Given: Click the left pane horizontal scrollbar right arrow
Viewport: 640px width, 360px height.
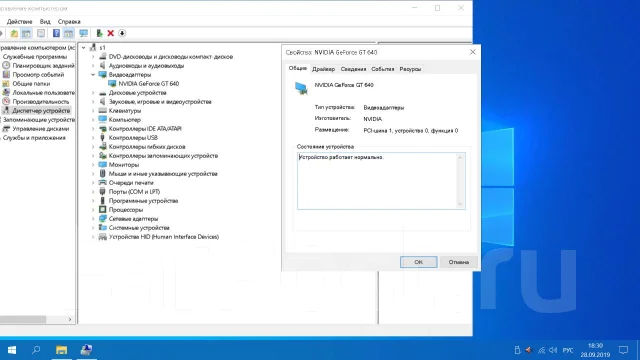Looking at the screenshot, I should [x=70, y=320].
